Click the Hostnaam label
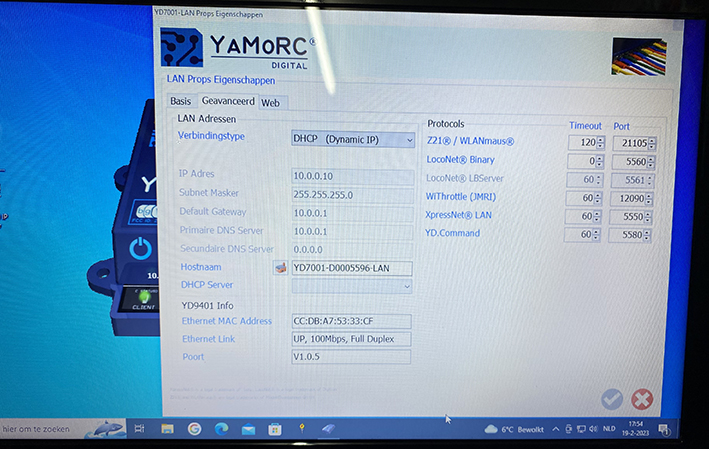 tap(201, 267)
